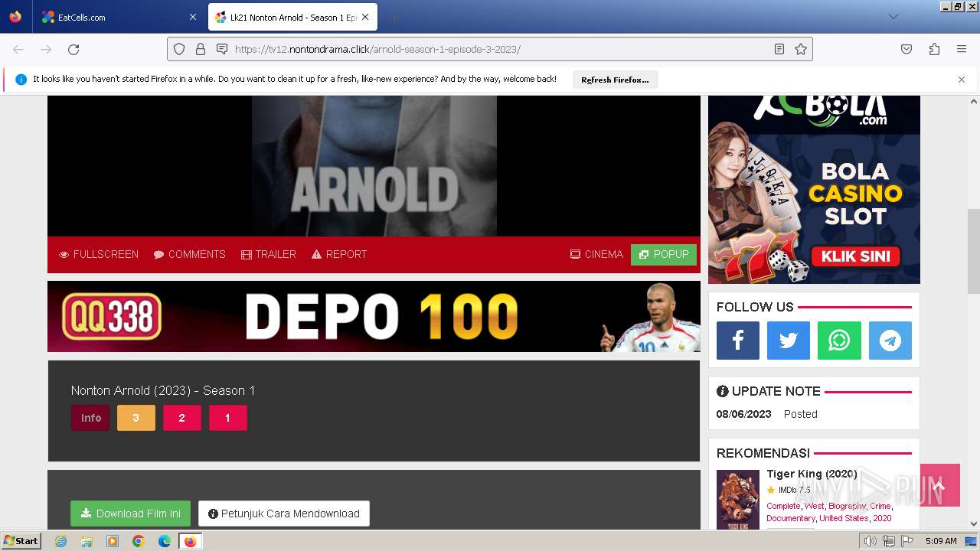REPORT a broken video
Viewport: 980px width, 551px height.
[x=339, y=254]
